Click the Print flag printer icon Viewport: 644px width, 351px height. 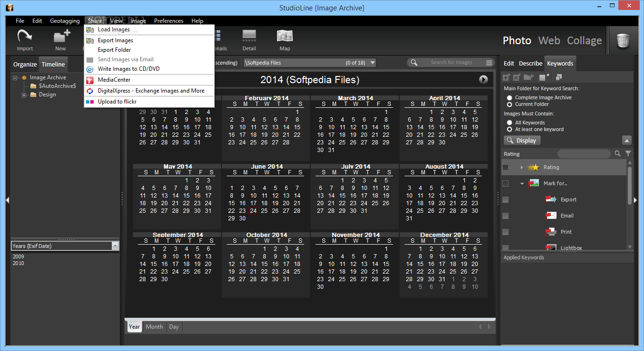tap(551, 232)
